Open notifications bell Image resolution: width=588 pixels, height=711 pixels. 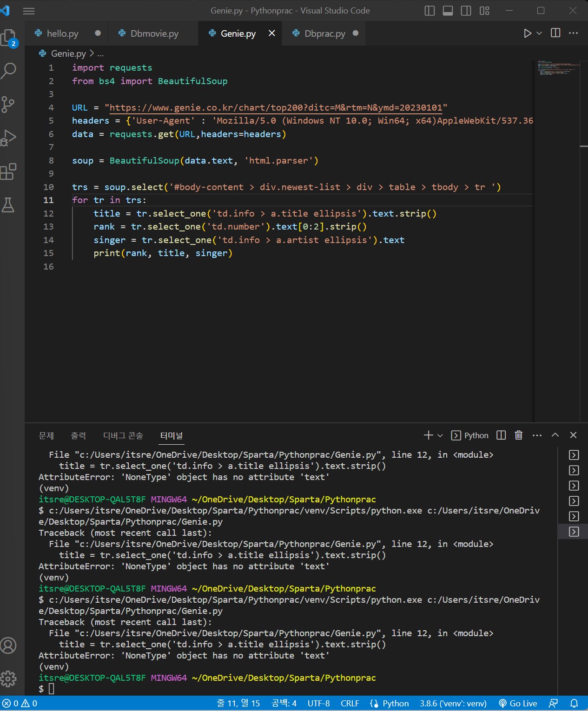tap(574, 704)
